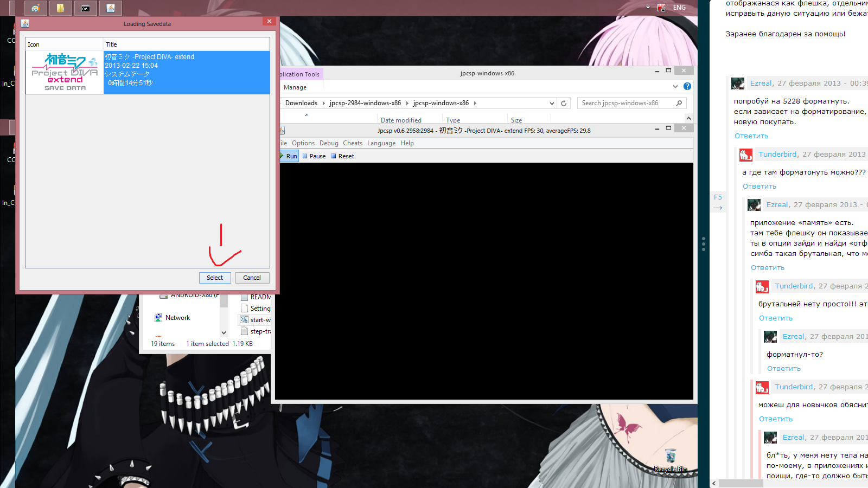Click the arrow after the last jpcsp-windows-x86 path segment
868x488 pixels.
pos(475,103)
